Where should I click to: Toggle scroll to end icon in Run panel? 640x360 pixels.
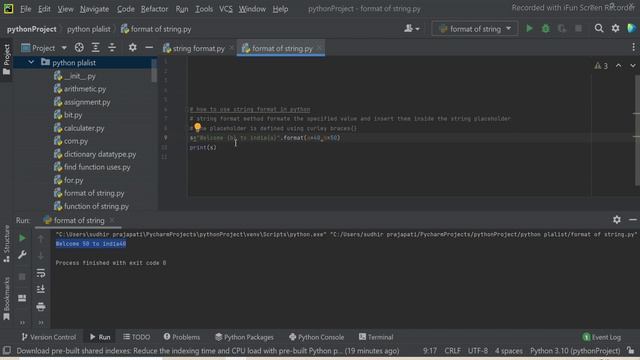pos(41,289)
